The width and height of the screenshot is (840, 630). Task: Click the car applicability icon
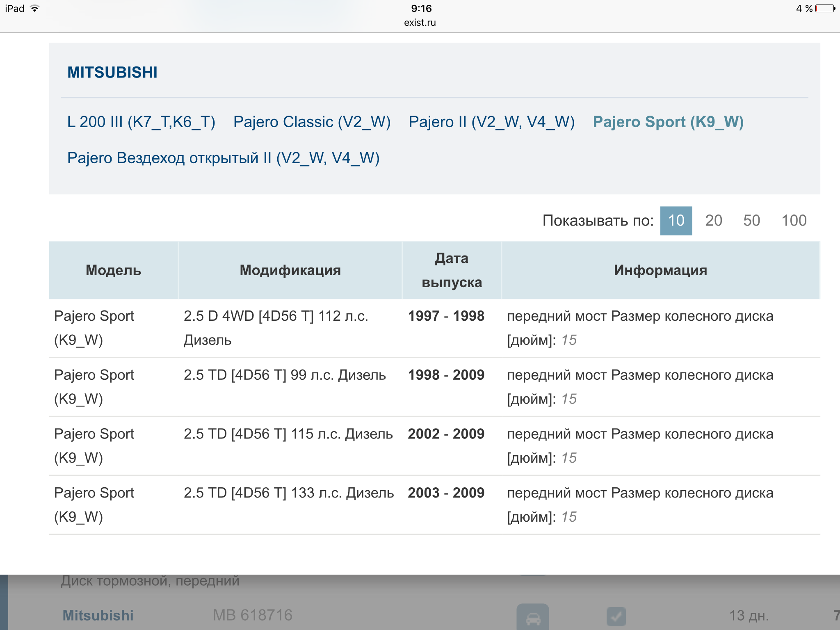(x=532, y=617)
